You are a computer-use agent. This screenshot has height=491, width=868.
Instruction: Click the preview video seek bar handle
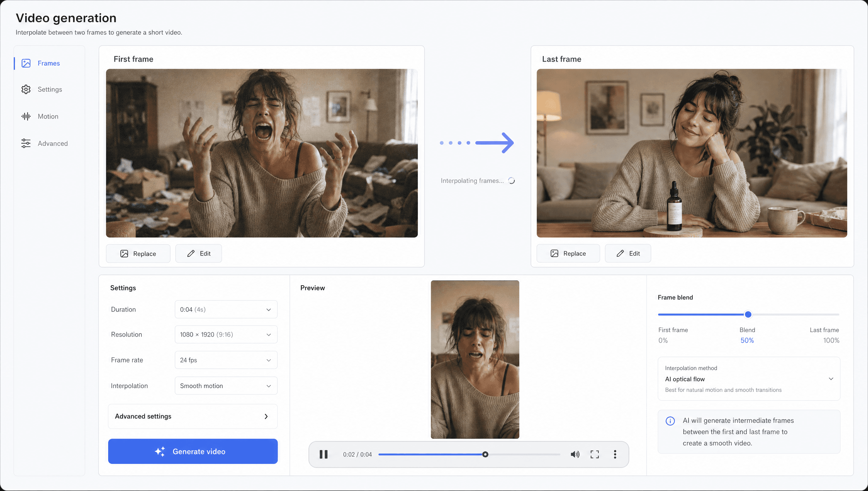485,454
